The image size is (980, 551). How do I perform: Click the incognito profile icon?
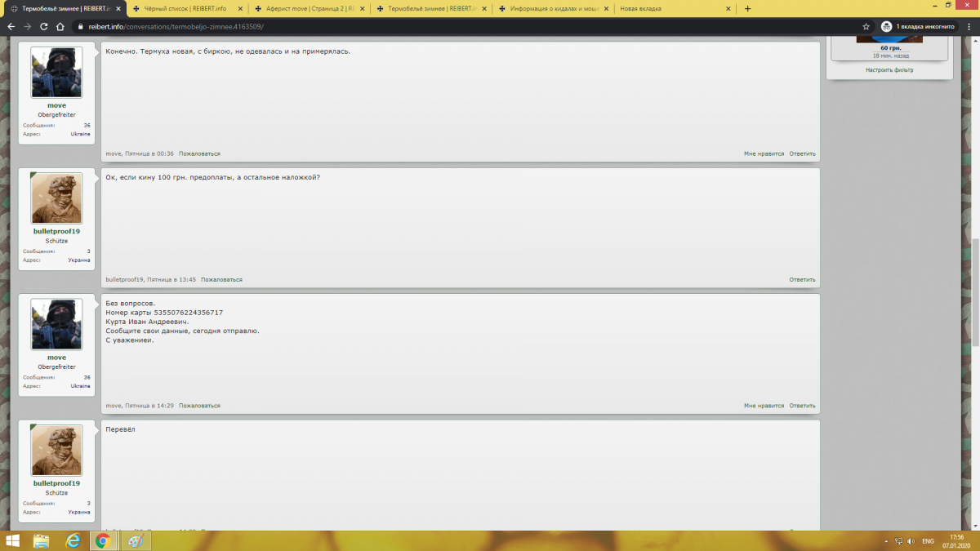click(887, 26)
